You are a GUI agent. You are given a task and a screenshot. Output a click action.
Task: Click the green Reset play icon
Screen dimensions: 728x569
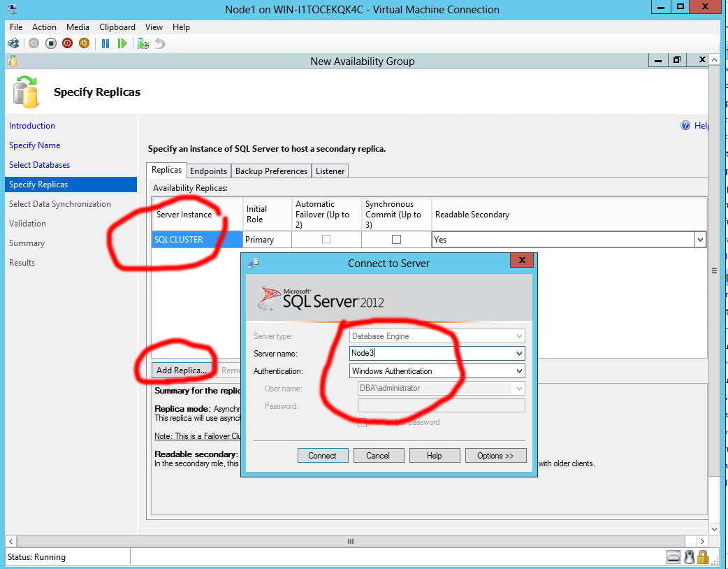[x=122, y=43]
